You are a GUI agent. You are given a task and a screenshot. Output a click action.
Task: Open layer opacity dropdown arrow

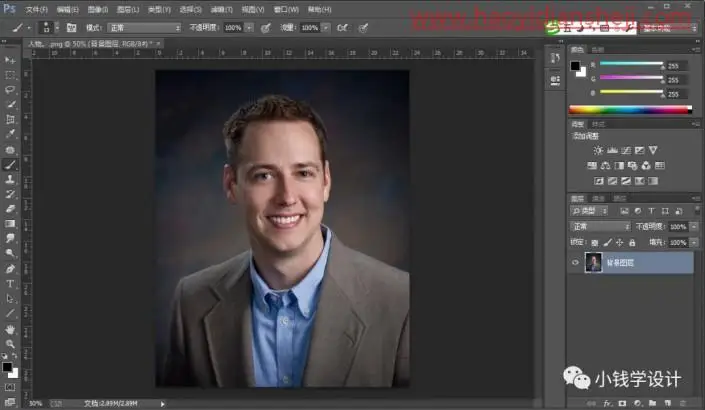pos(694,227)
